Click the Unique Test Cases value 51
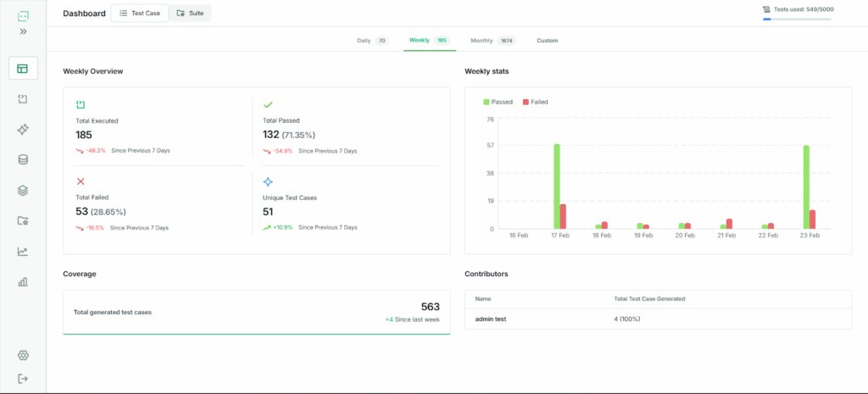The image size is (868, 394). [268, 211]
